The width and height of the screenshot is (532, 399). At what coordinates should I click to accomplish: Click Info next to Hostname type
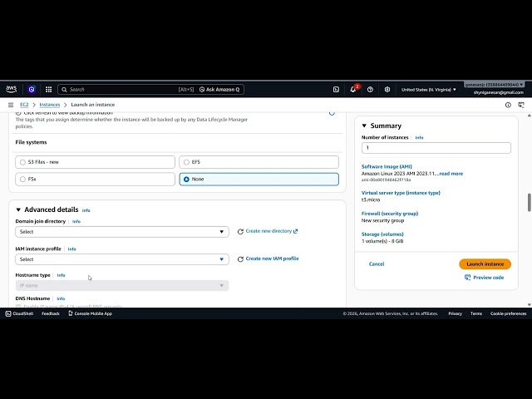[x=61, y=275]
